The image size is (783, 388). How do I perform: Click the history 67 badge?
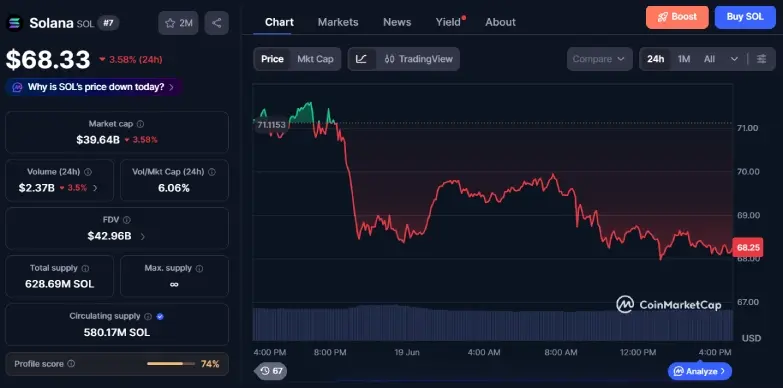click(271, 371)
